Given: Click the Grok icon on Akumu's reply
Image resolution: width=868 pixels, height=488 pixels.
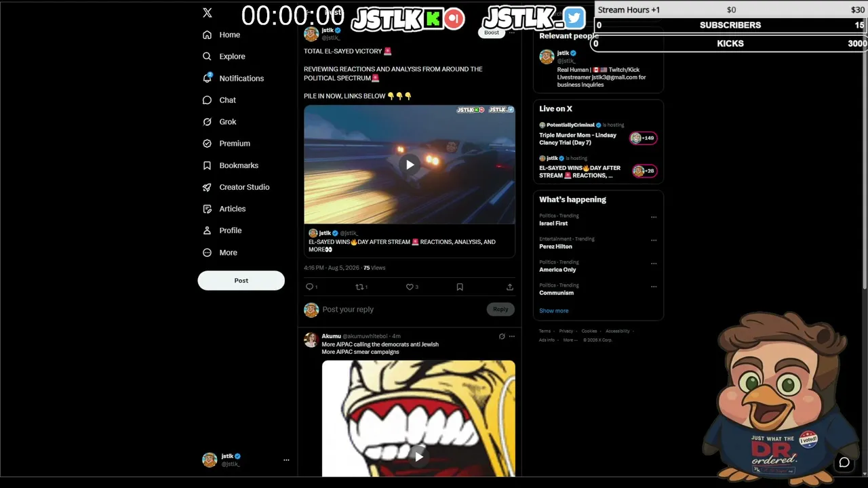Looking at the screenshot, I should [502, 336].
